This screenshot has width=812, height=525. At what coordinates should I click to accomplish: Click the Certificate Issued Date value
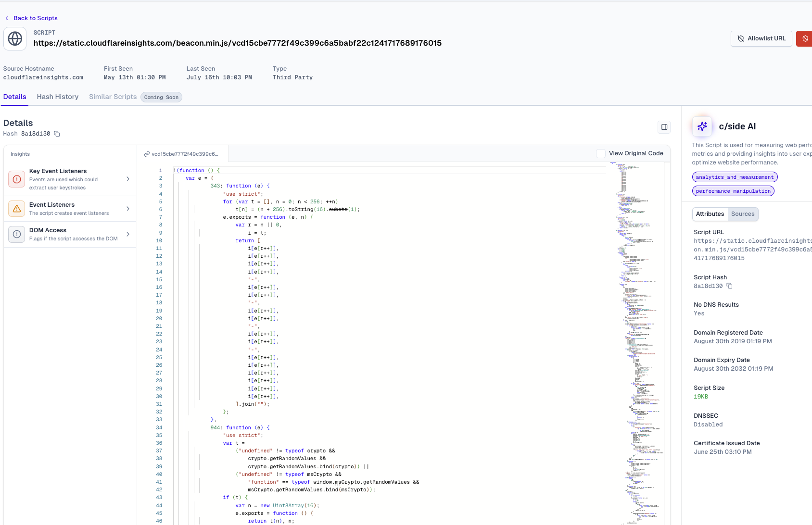coord(723,452)
